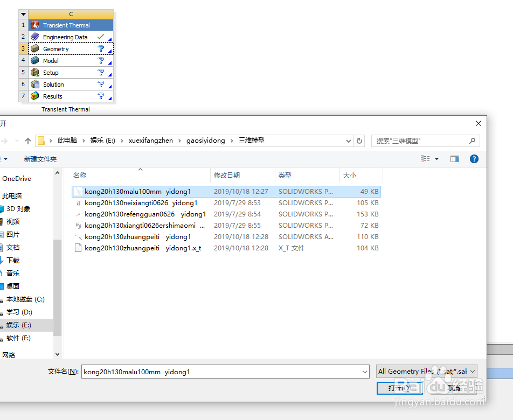Image resolution: width=513 pixels, height=420 pixels.
Task: Click icon of kong20h130neixiangti0626 file
Action: click(x=78, y=203)
